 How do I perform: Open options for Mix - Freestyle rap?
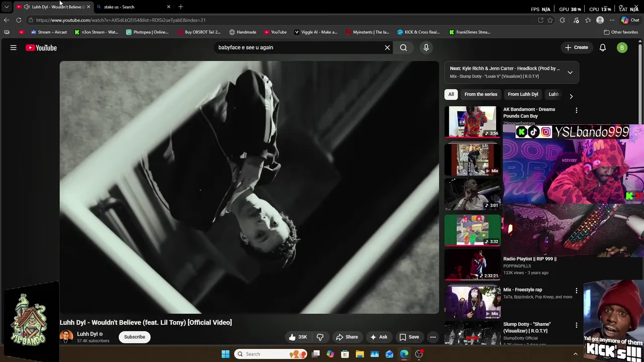pos(577,291)
